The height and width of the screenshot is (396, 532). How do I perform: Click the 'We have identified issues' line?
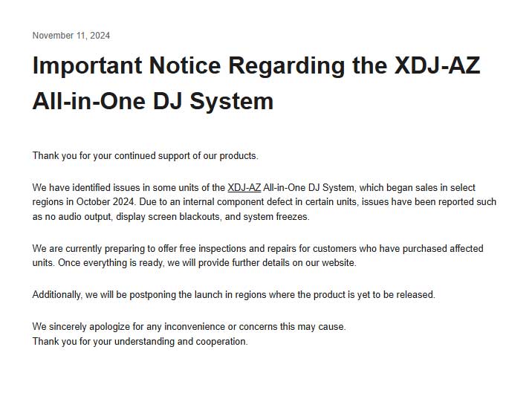[254, 188]
